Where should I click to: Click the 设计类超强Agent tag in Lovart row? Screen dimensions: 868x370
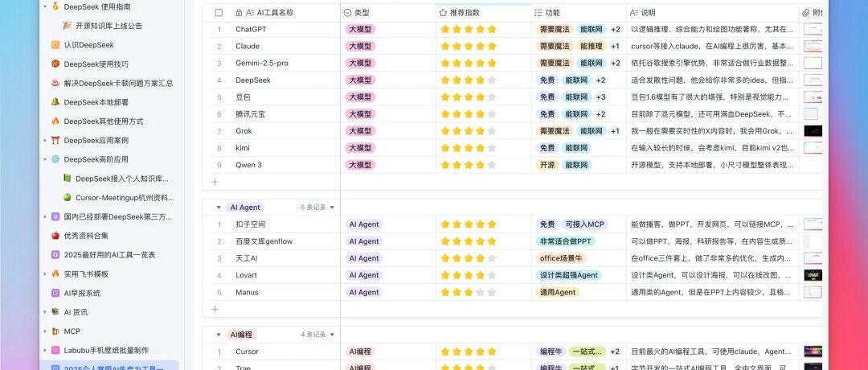(x=568, y=275)
